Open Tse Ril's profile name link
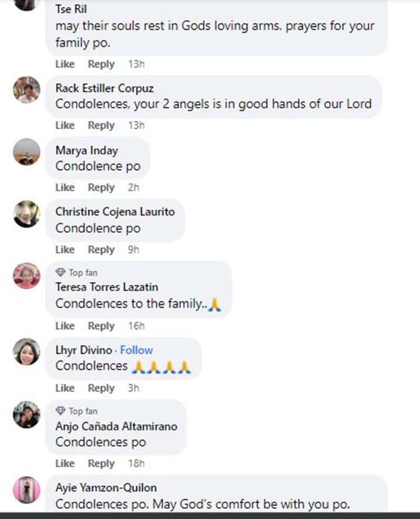This screenshot has width=420, height=519. tap(71, 10)
